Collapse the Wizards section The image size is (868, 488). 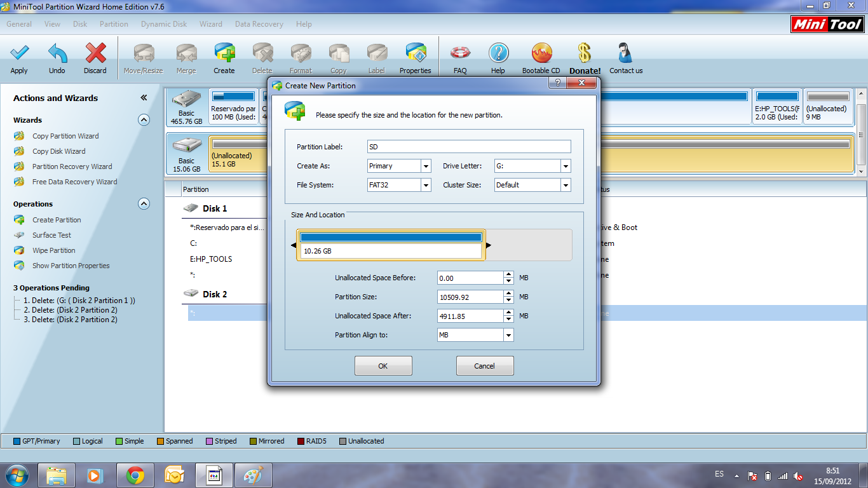pyautogui.click(x=144, y=119)
